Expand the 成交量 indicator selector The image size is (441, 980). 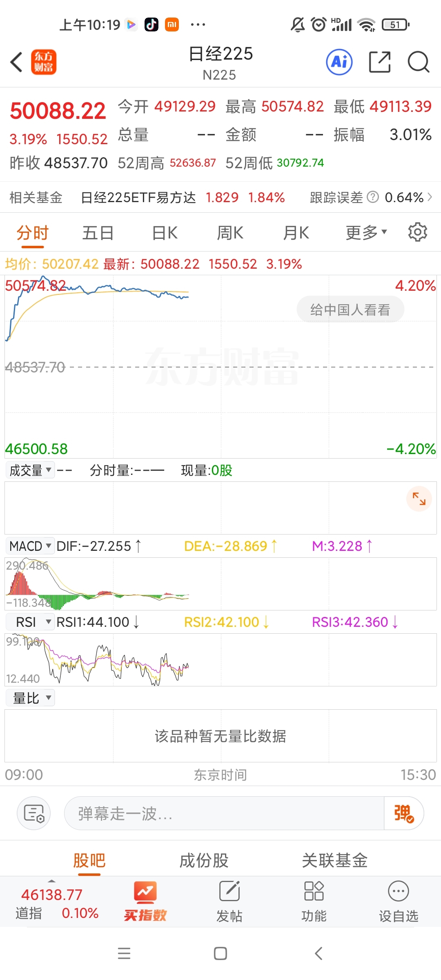pos(30,470)
